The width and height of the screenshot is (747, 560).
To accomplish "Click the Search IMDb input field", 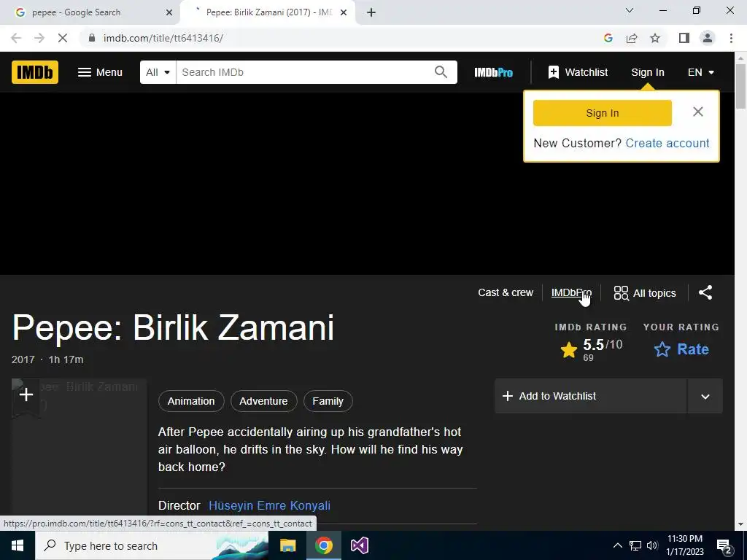I will coord(305,72).
